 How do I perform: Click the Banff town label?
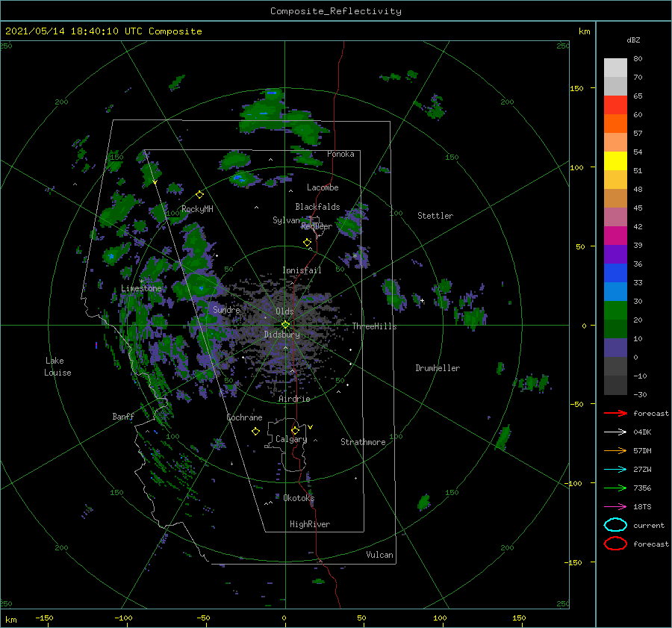tap(123, 416)
